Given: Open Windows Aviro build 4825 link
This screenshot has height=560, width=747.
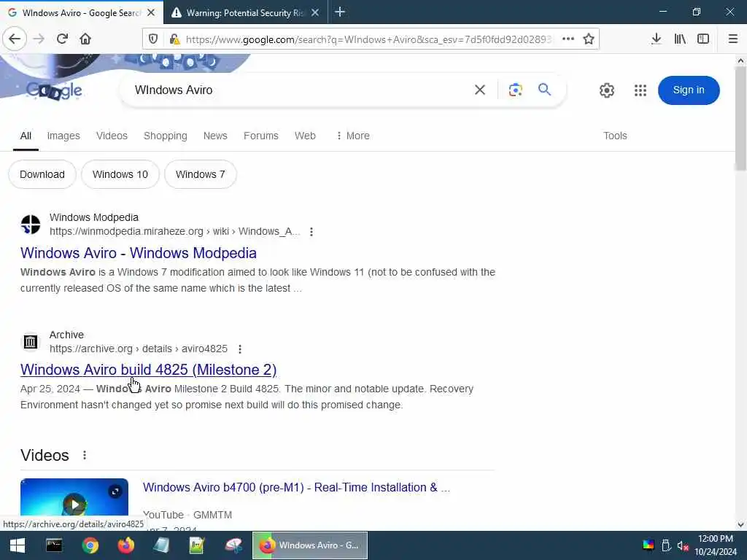Looking at the screenshot, I should tap(148, 370).
